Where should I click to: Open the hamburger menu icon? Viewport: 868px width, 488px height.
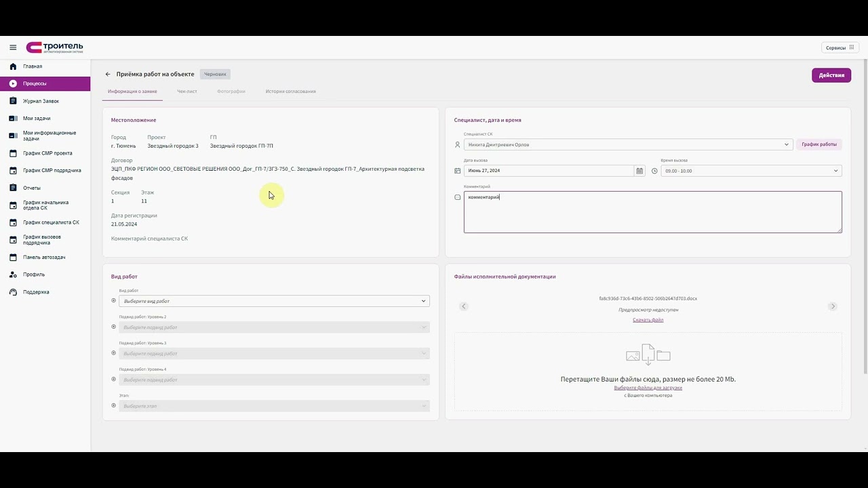coord(13,47)
